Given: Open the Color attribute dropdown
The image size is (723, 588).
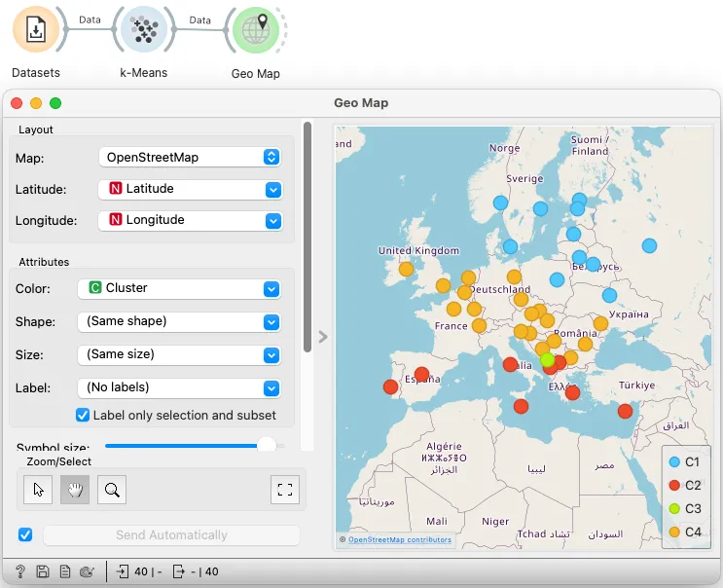Looking at the screenshot, I should (x=179, y=289).
